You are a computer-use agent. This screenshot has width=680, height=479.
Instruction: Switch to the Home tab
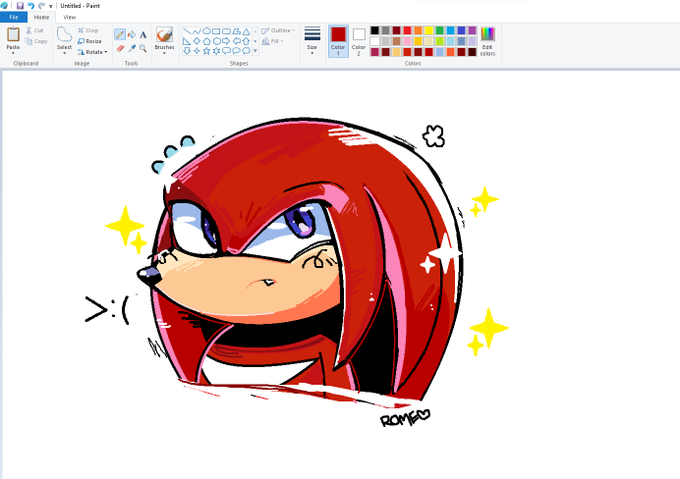coord(42,17)
